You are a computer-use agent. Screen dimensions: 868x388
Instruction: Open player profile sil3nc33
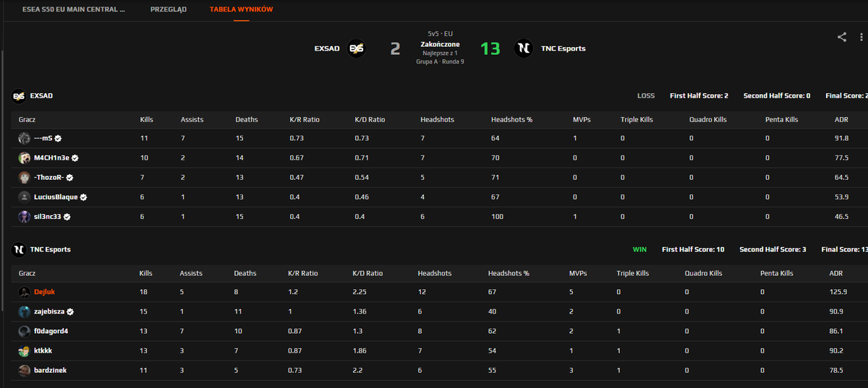pyautogui.click(x=48, y=216)
